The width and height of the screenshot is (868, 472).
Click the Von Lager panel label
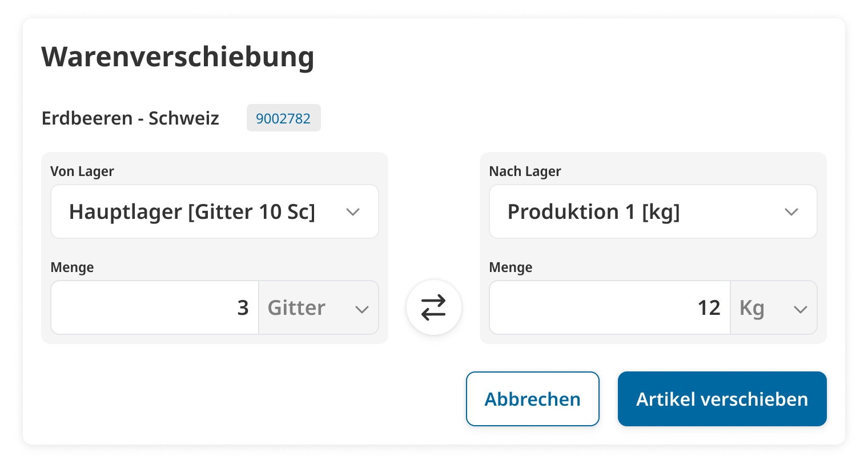coord(82,171)
